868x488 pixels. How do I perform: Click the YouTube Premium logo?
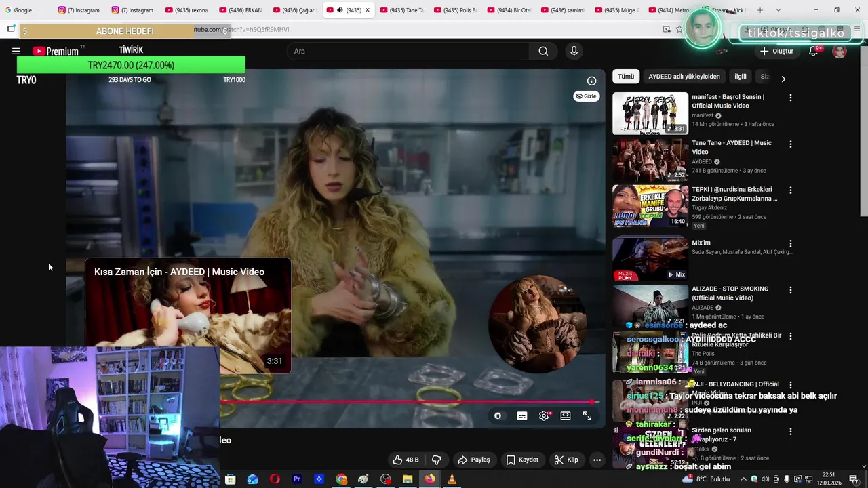(x=56, y=52)
